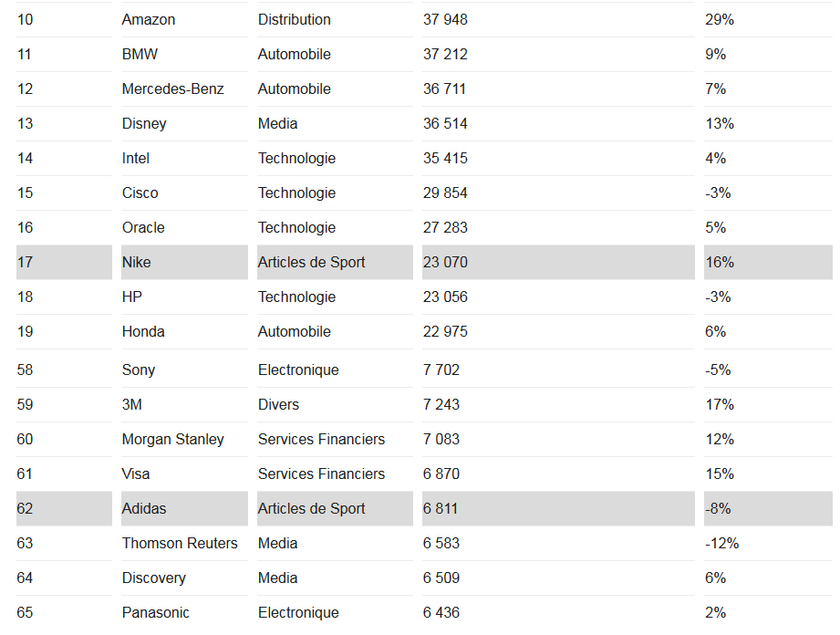Click the Morgan Stanley name cell

click(x=172, y=439)
